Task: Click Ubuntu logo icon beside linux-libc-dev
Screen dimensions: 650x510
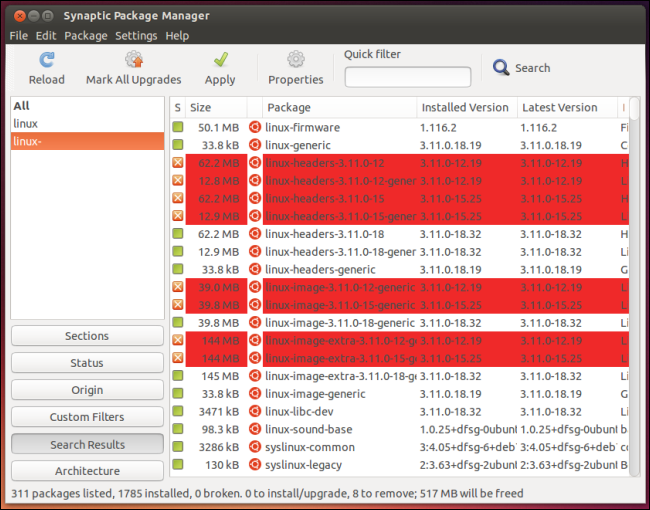Action: pyautogui.click(x=255, y=411)
